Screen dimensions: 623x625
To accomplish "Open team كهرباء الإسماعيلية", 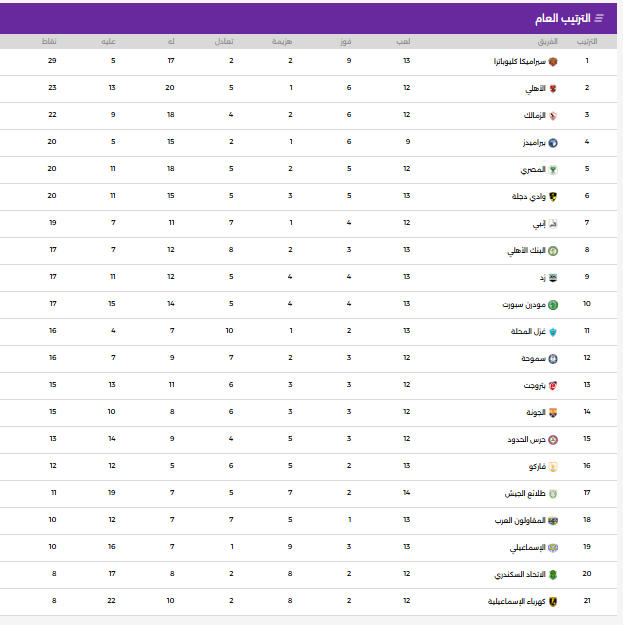I will (x=517, y=602).
